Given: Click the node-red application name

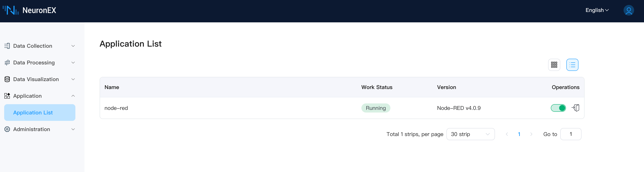Looking at the screenshot, I should point(116,108).
